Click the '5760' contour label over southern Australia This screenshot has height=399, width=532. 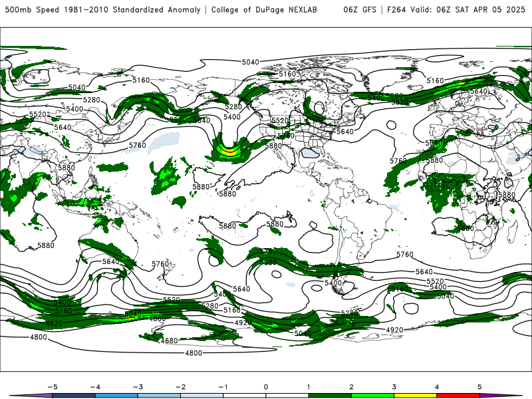pos(160,264)
